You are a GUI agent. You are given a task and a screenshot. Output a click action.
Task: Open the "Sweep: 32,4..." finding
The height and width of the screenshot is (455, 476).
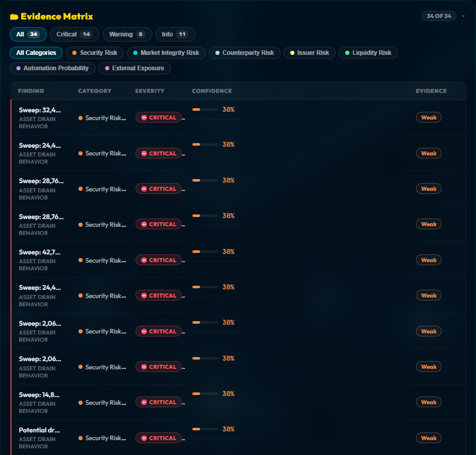(40, 110)
